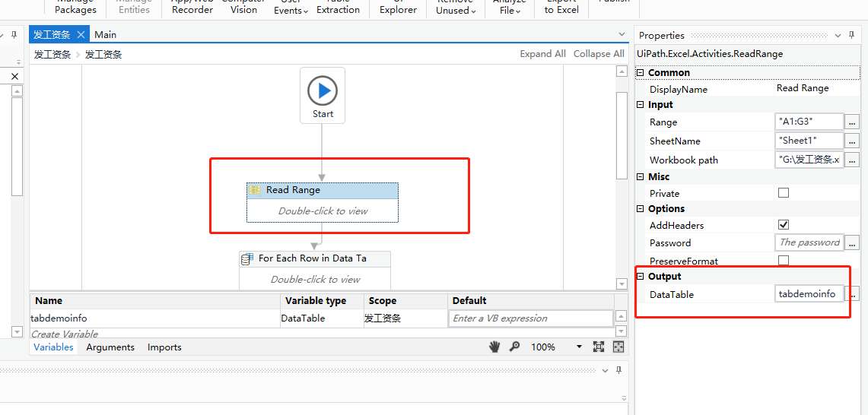Click the Workbook path input field
The height and width of the screenshot is (415, 868).
pos(809,160)
